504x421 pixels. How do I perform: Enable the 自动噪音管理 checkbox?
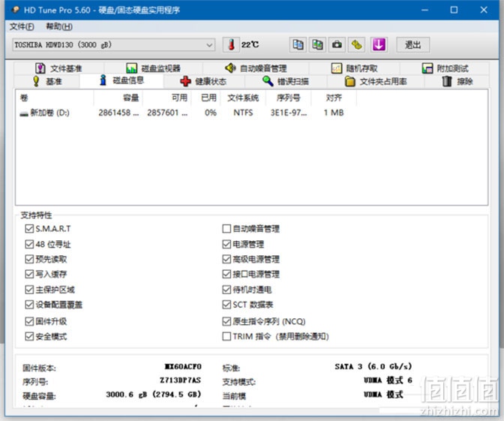226,229
